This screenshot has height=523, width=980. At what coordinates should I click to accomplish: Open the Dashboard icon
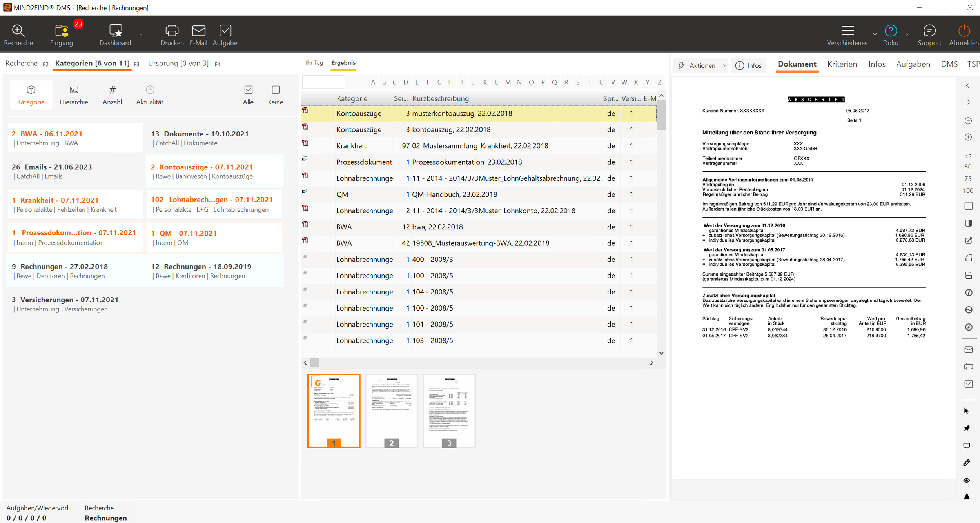tap(115, 31)
